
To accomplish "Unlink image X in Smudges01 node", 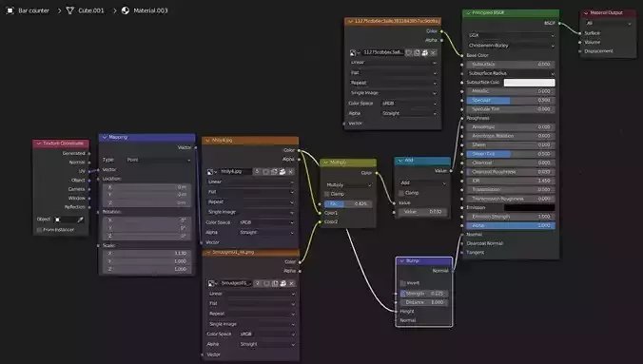I will (292, 283).
